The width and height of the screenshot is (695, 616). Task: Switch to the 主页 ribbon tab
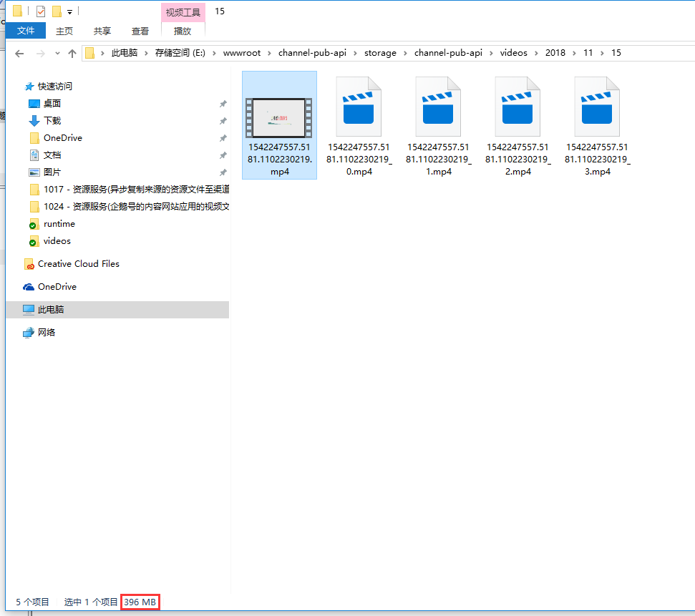(x=64, y=31)
